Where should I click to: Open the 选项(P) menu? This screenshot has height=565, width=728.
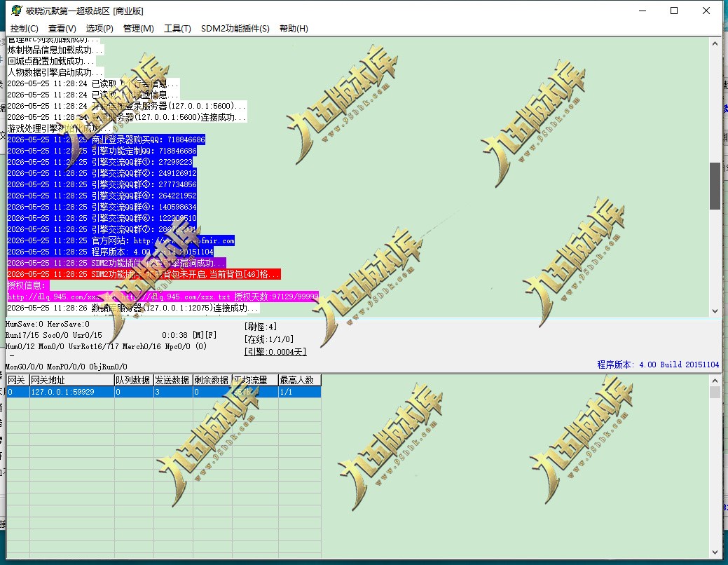pyautogui.click(x=99, y=28)
